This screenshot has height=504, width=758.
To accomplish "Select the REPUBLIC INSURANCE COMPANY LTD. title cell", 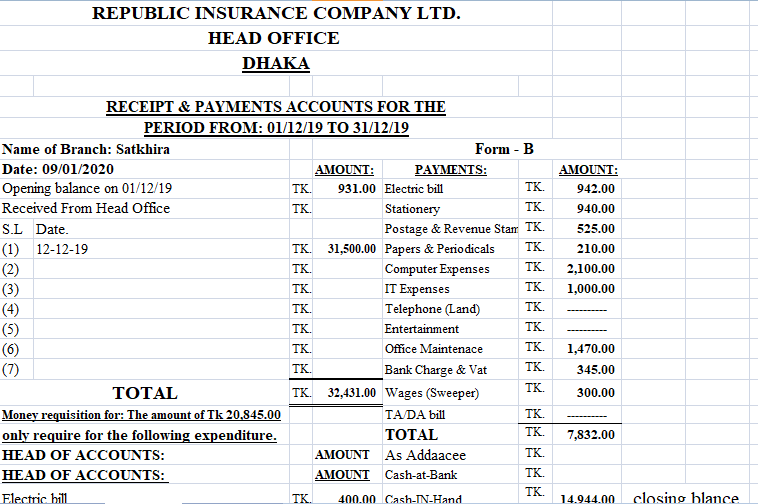I will tap(276, 14).
